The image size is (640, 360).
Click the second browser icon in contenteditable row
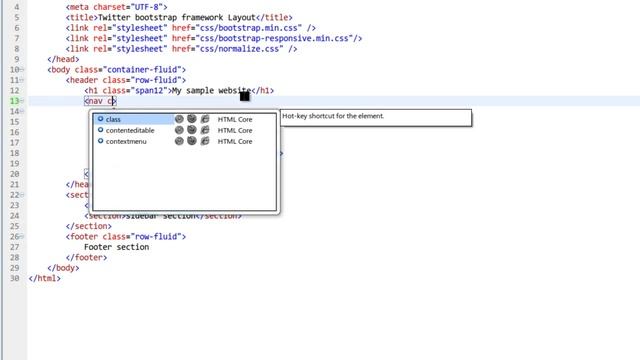[x=192, y=130]
